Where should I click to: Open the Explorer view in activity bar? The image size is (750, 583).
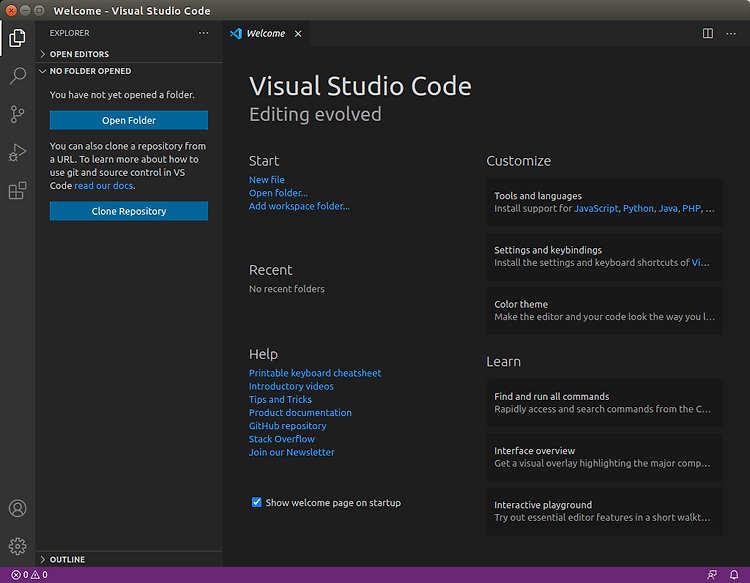[17, 38]
